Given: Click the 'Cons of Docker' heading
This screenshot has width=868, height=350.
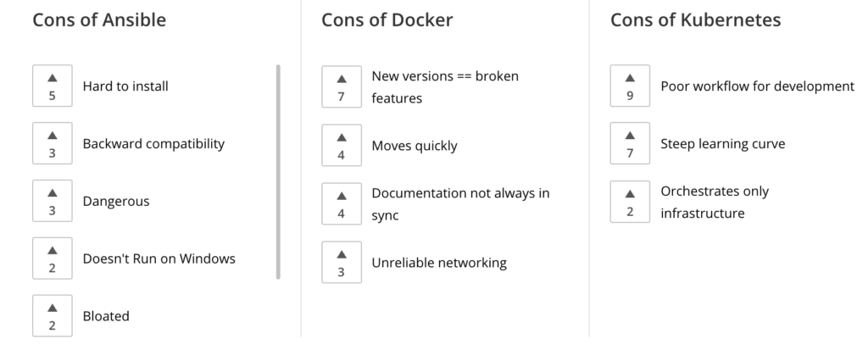Looking at the screenshot, I should click(x=387, y=20).
